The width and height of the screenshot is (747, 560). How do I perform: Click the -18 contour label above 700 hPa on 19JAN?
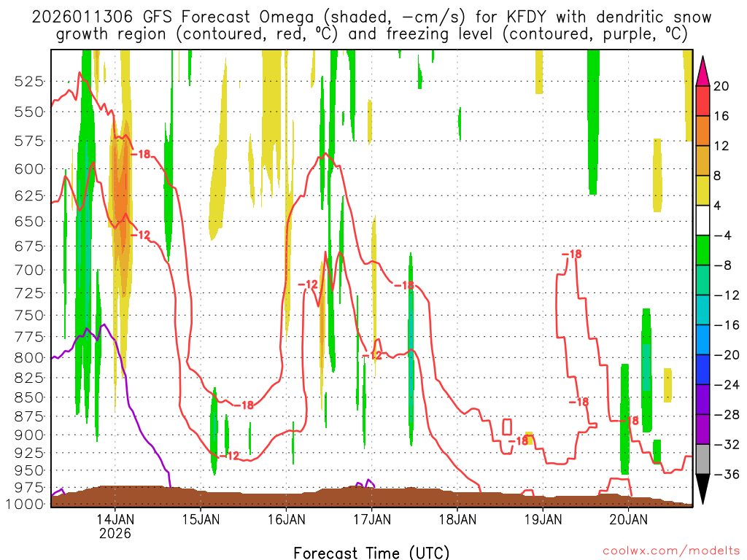point(572,254)
